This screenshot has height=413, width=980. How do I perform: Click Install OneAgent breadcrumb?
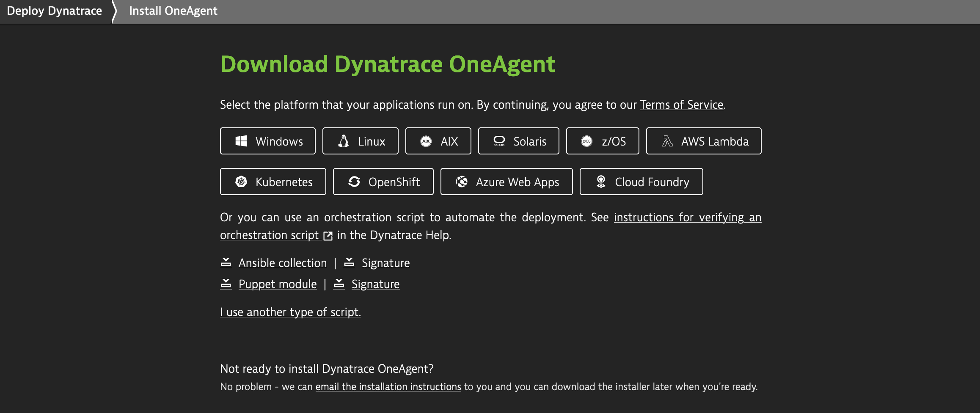coord(173,11)
